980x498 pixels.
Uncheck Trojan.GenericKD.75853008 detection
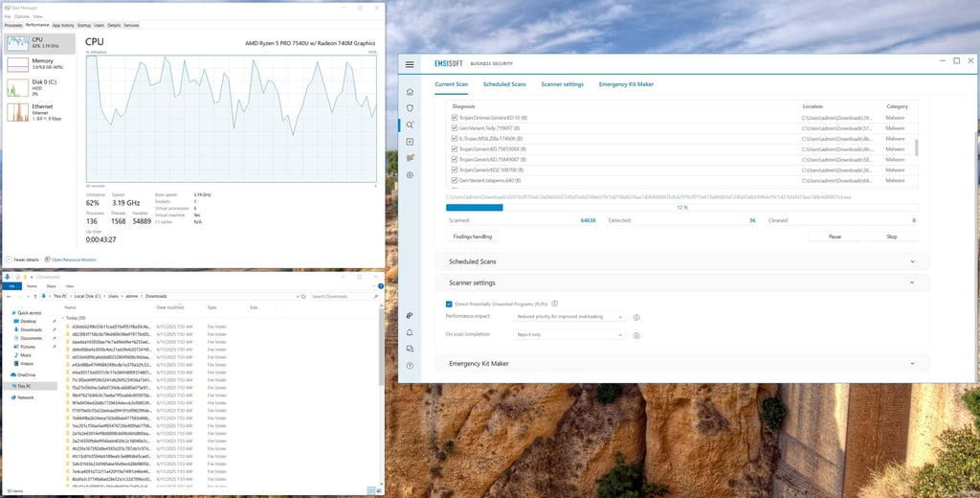point(455,148)
